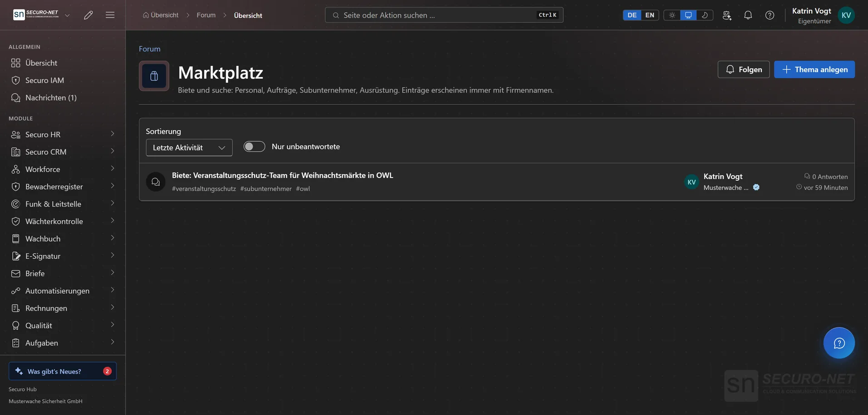Click the blue Forum link above Marktplatz
Screen dimensions: 868x415
[149, 49]
